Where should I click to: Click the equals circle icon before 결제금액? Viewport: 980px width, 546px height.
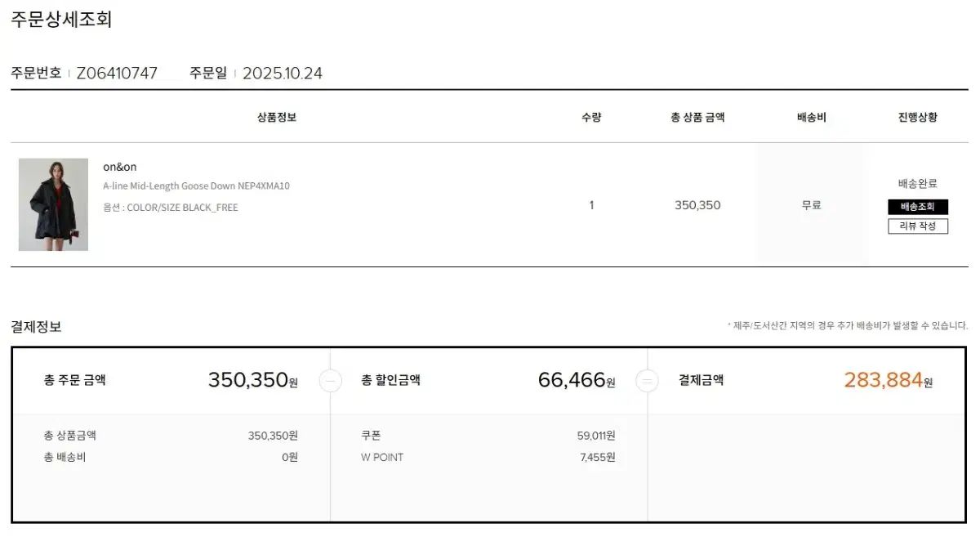tap(647, 381)
